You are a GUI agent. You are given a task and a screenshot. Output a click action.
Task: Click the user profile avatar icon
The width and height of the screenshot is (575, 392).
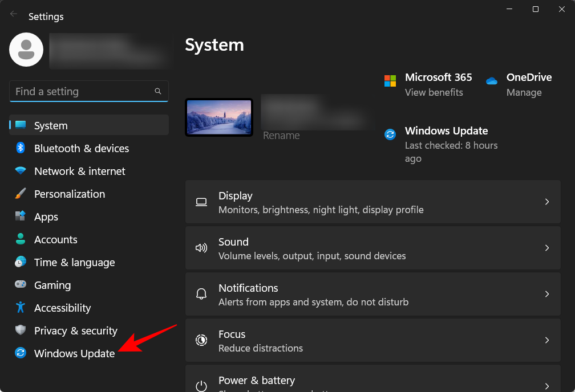point(26,50)
